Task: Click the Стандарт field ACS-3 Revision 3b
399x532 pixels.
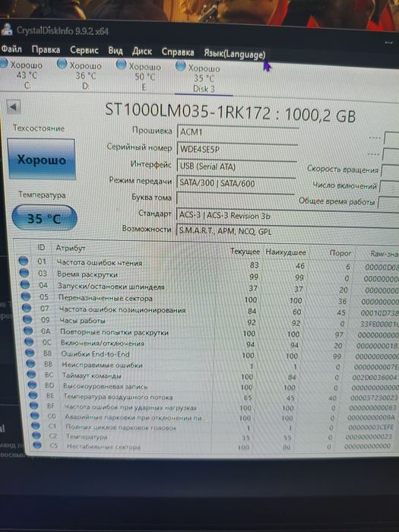Action: pos(288,216)
